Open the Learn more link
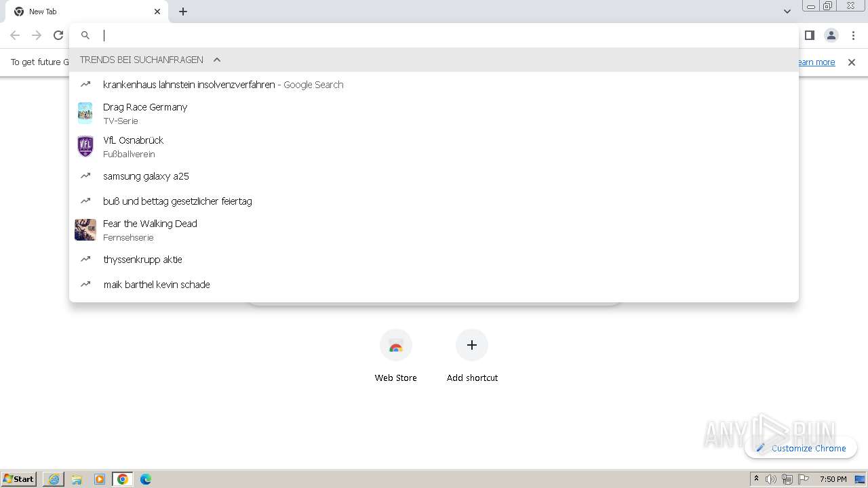Screen dimensions: 868x488 816,62
